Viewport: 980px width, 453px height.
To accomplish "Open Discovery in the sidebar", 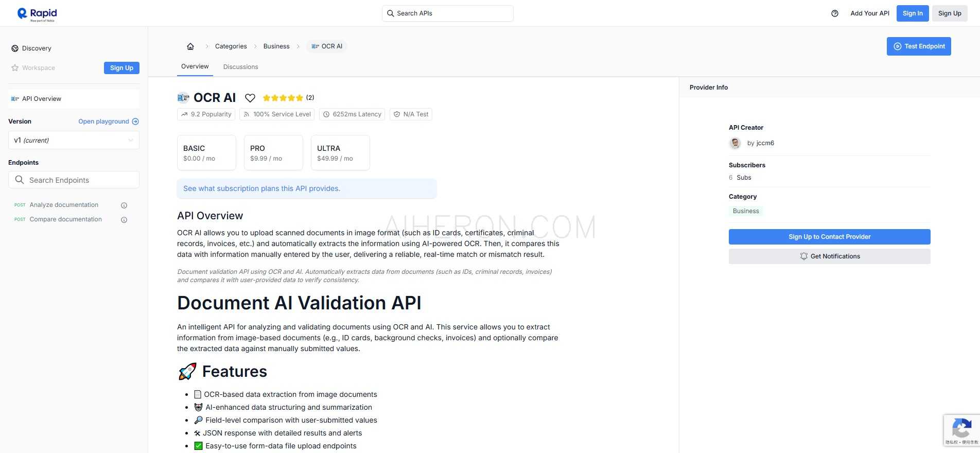I will tap(37, 48).
